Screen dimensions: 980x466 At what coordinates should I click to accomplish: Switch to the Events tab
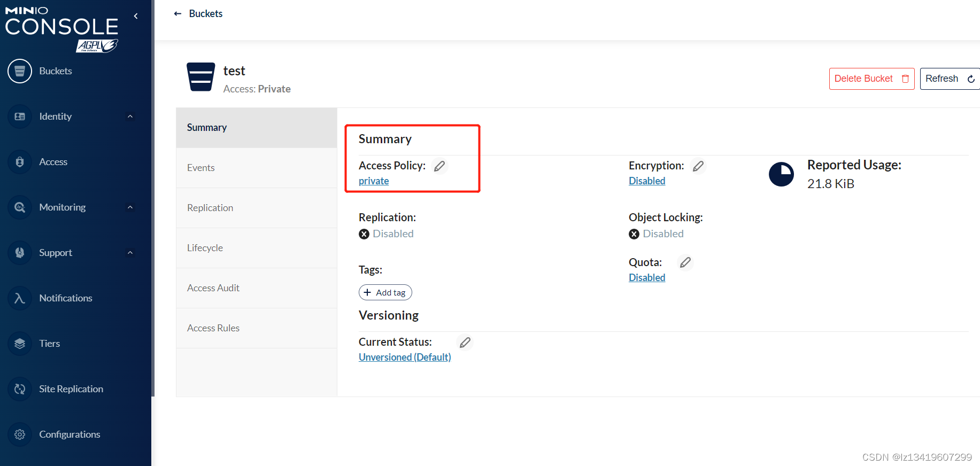[x=201, y=168]
